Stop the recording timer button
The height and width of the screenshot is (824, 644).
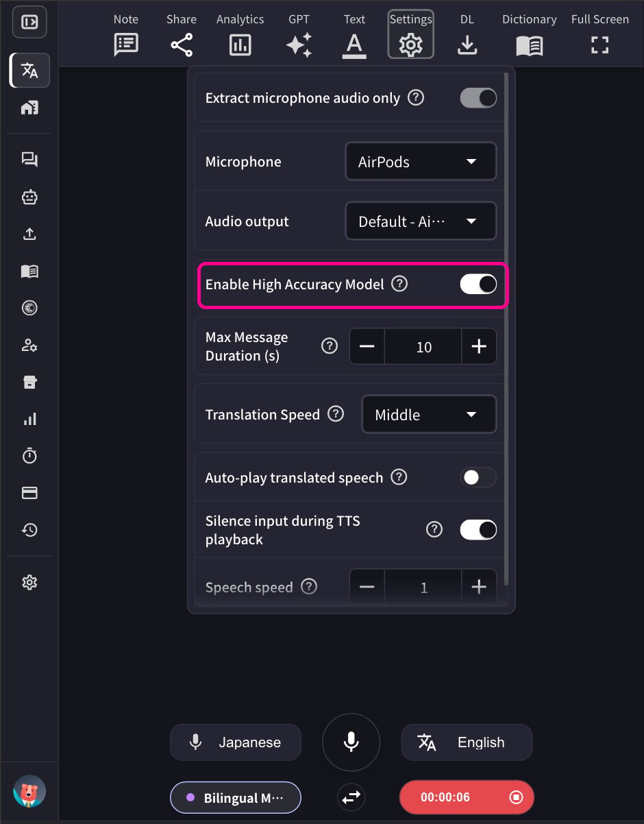[x=467, y=797]
